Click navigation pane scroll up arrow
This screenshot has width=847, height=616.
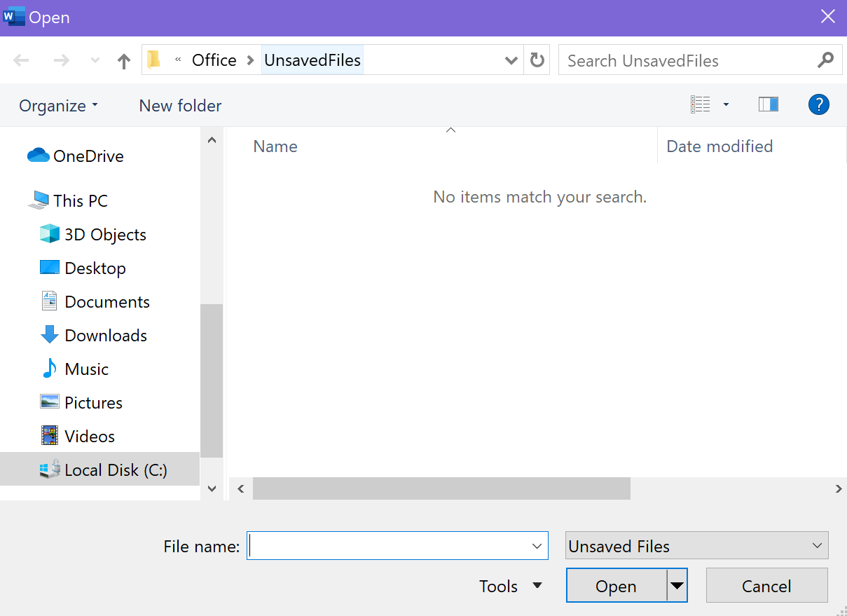(212, 140)
